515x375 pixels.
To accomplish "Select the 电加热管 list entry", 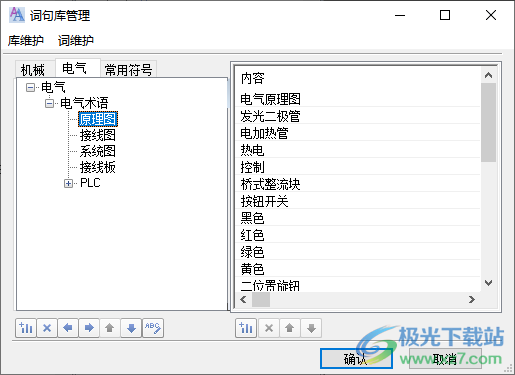I will pos(358,133).
